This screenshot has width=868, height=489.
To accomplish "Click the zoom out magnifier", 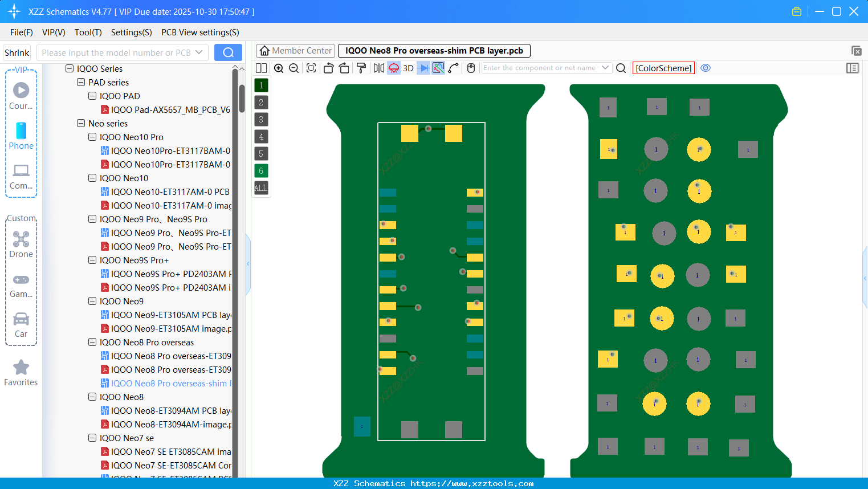I will (294, 68).
